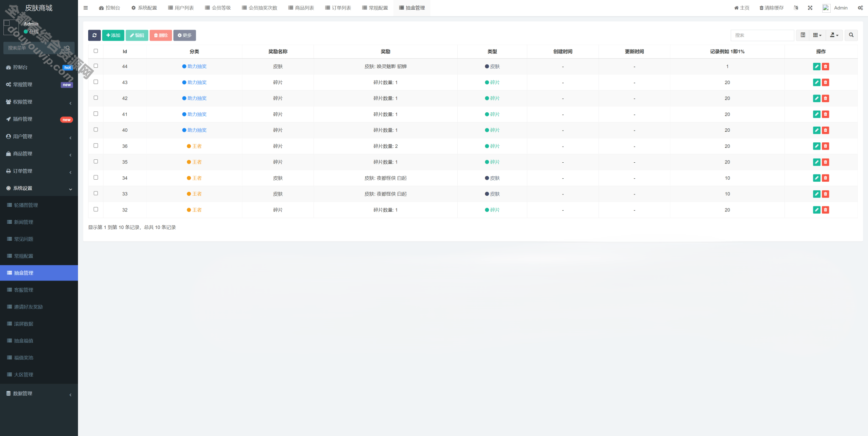The image size is (868, 436).
Task: Click the Admin avatar image in top bar
Action: coord(826,8)
